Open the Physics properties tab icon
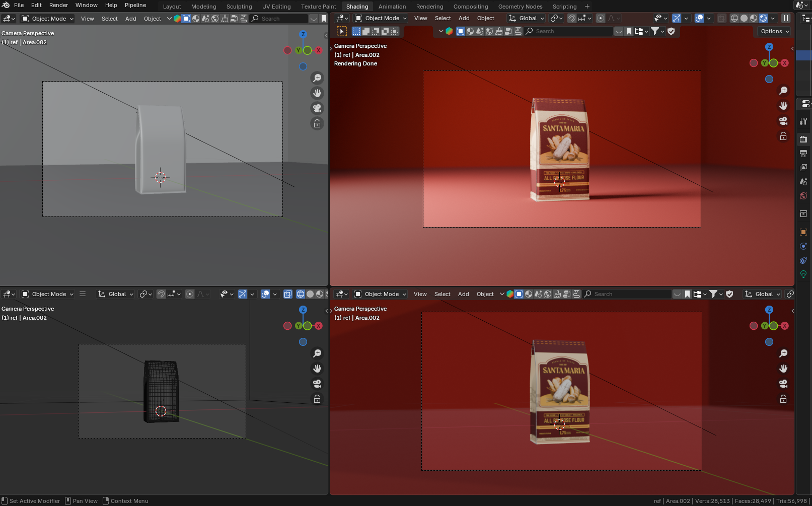 [x=803, y=246]
